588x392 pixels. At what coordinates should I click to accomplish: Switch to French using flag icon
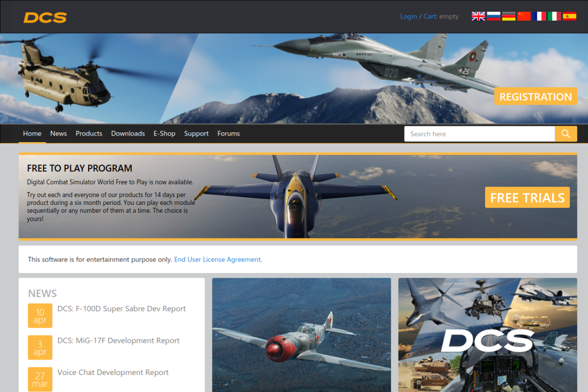point(539,17)
